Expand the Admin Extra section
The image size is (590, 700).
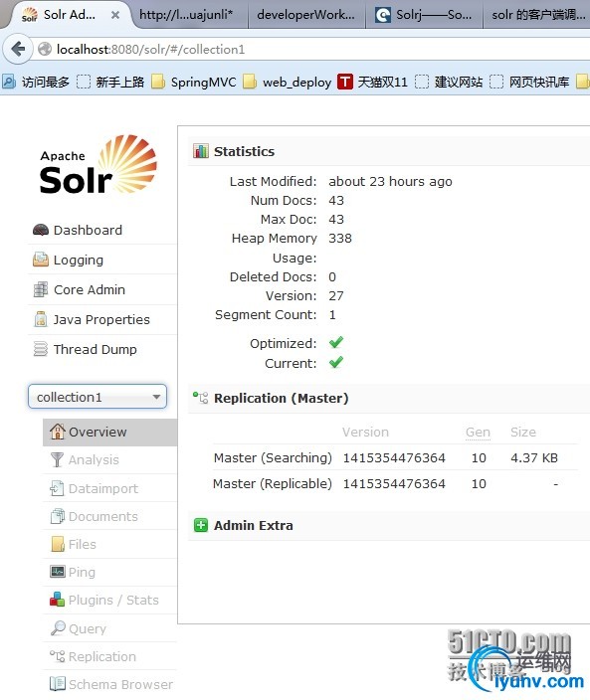tap(254, 525)
